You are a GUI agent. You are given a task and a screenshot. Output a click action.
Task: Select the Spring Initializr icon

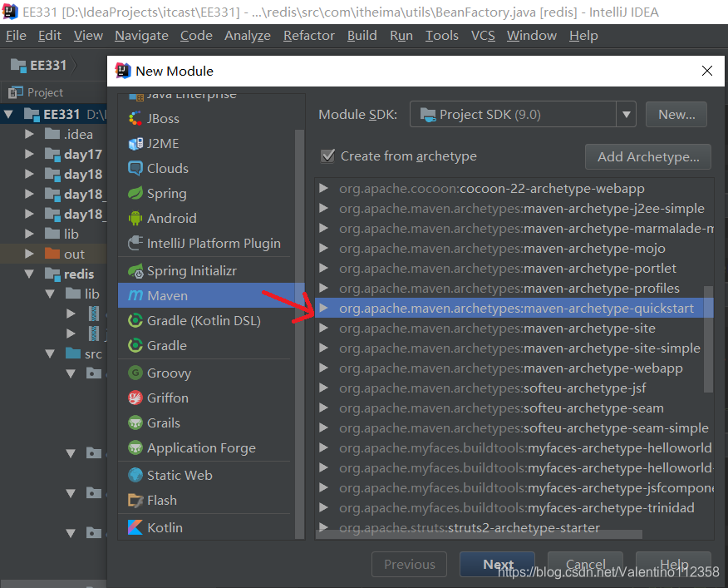[135, 271]
